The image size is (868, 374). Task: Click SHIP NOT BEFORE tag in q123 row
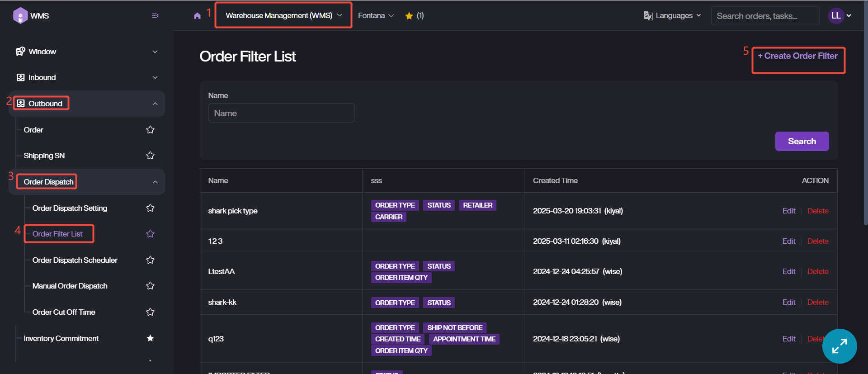click(x=455, y=328)
